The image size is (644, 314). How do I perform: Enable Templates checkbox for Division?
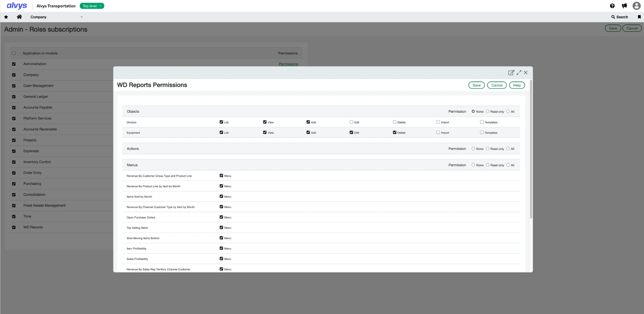tap(482, 122)
